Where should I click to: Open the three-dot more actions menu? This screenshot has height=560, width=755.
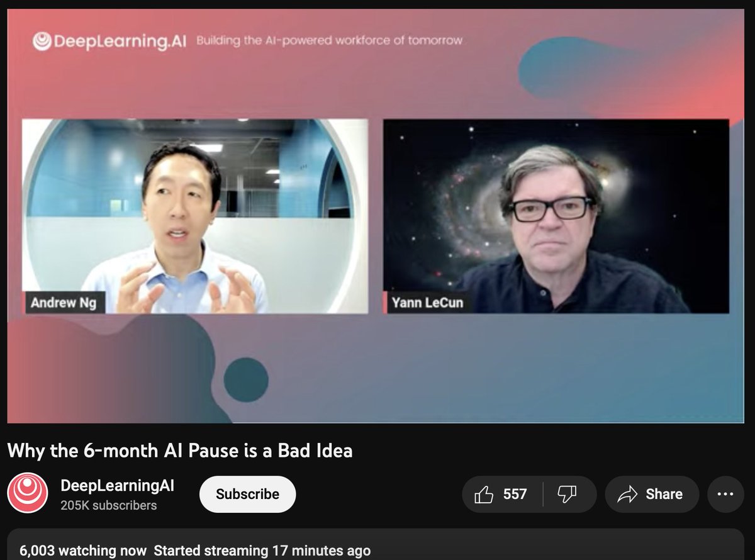point(725,494)
